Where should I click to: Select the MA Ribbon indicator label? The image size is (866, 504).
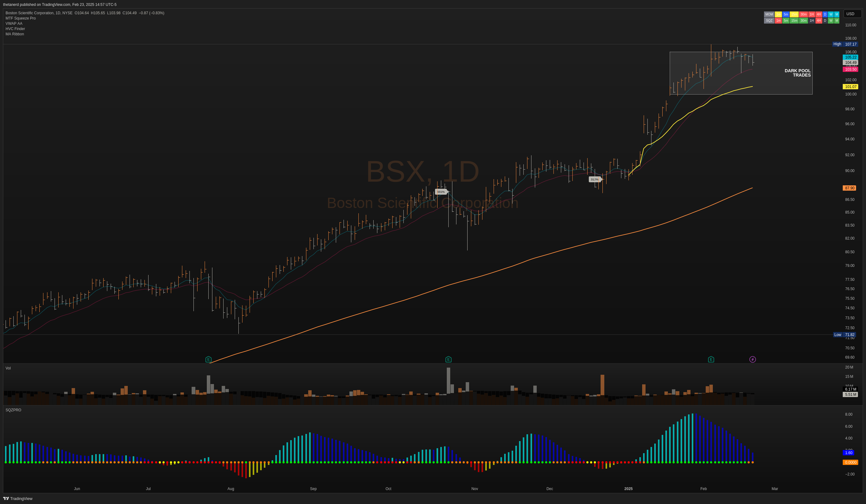[15, 34]
